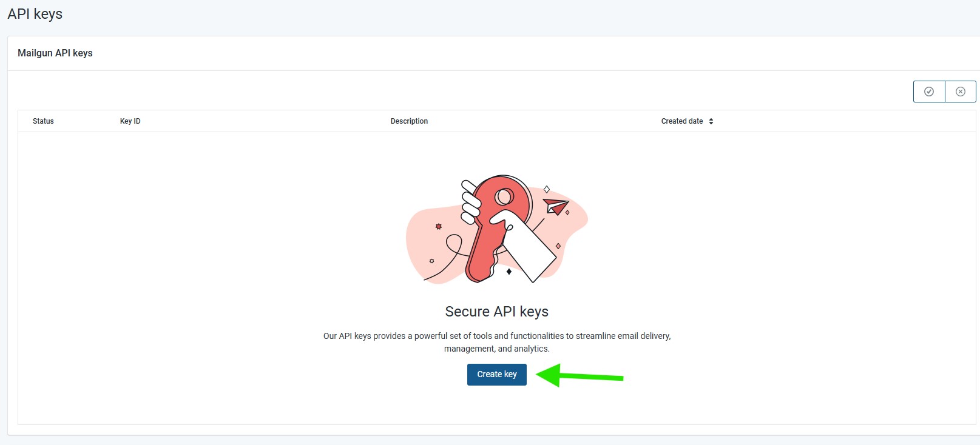Click the paper plane in the illustration

(556, 206)
